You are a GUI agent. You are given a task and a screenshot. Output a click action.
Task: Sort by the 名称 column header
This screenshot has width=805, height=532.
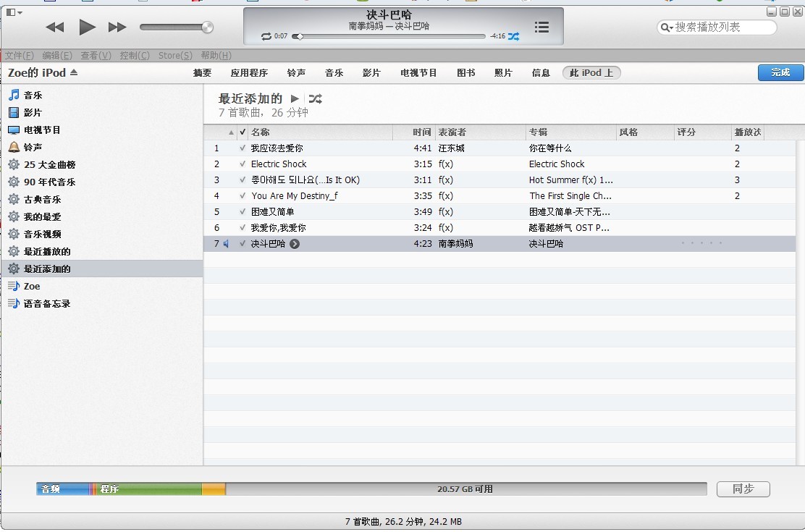point(321,132)
